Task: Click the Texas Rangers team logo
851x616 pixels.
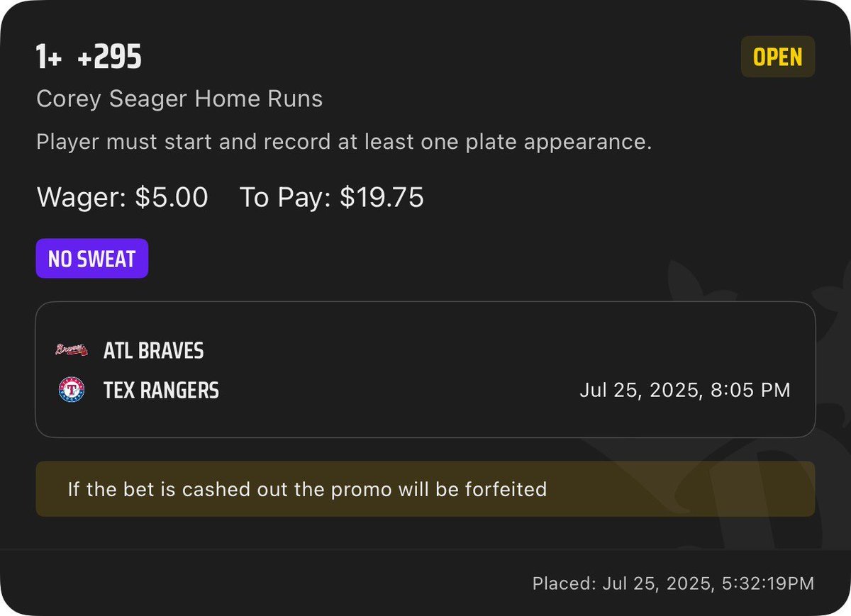Action: (71, 391)
